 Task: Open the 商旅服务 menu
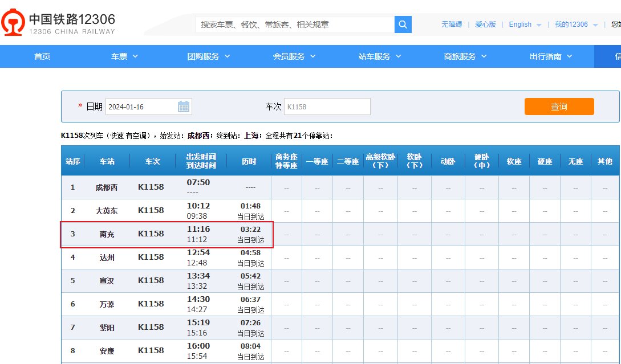click(464, 56)
